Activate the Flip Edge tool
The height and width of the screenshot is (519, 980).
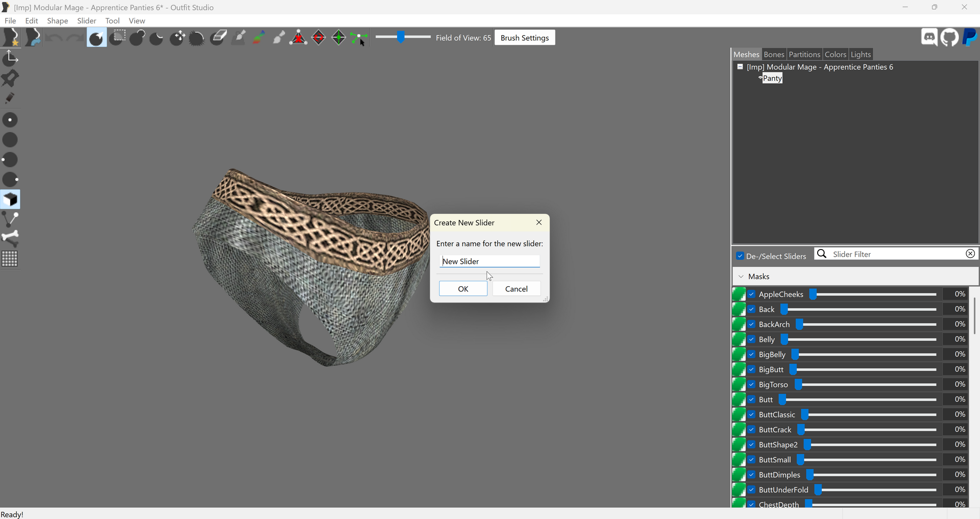click(319, 38)
